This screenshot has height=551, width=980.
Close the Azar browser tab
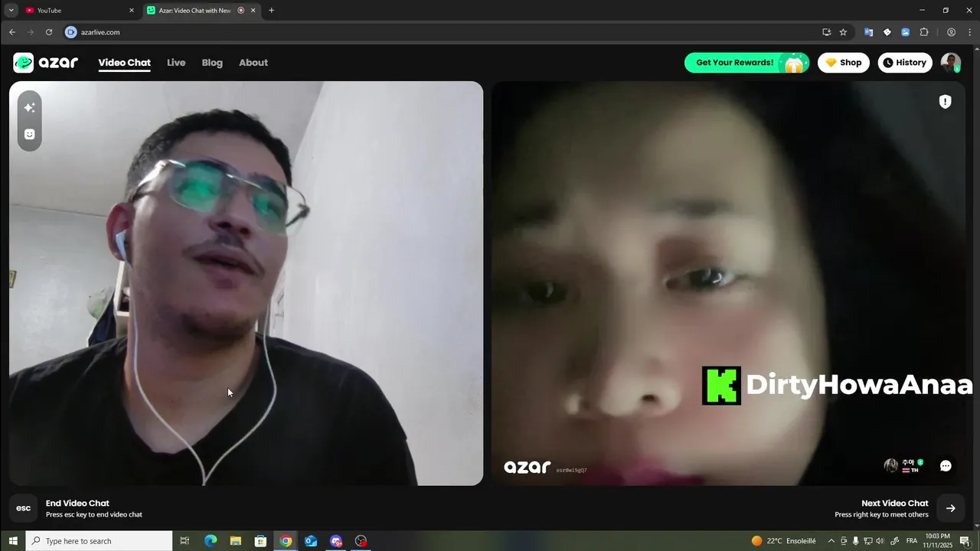253,11
